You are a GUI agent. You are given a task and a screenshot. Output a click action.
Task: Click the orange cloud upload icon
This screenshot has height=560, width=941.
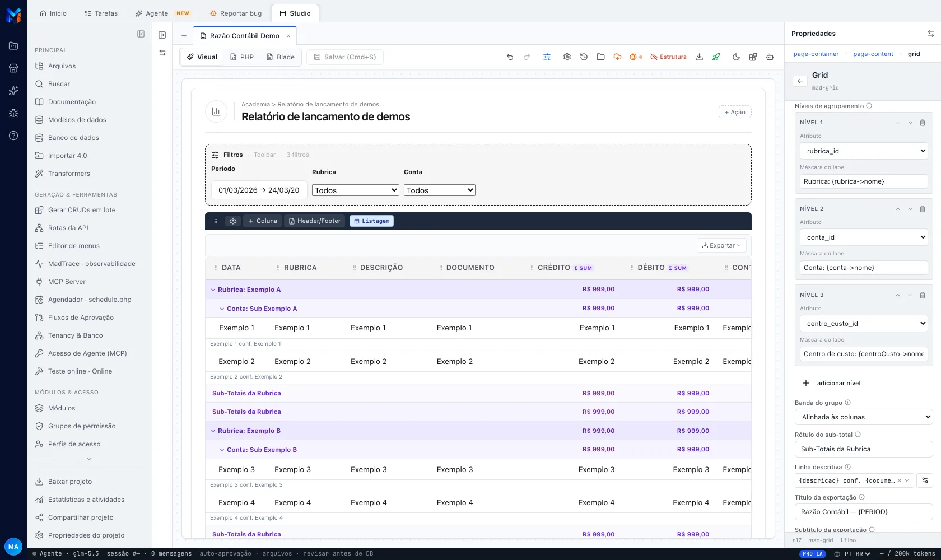(617, 57)
